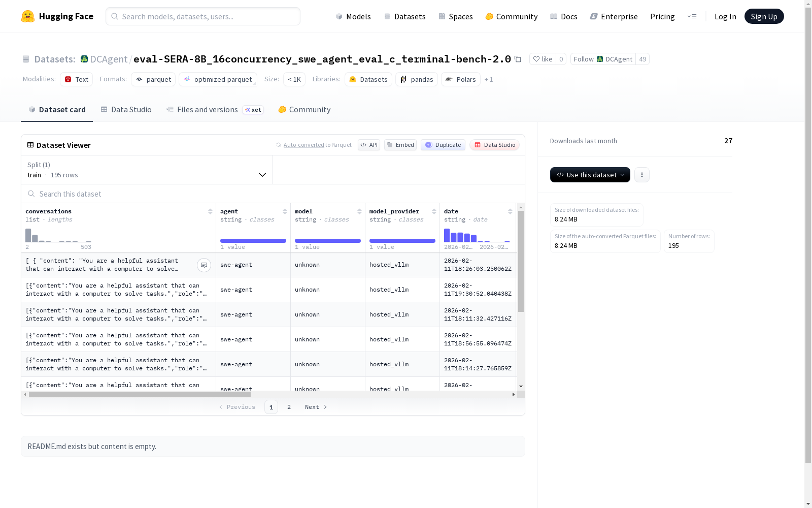This screenshot has width=812, height=508.
Task: Open the Pricing page
Action: tap(662, 16)
